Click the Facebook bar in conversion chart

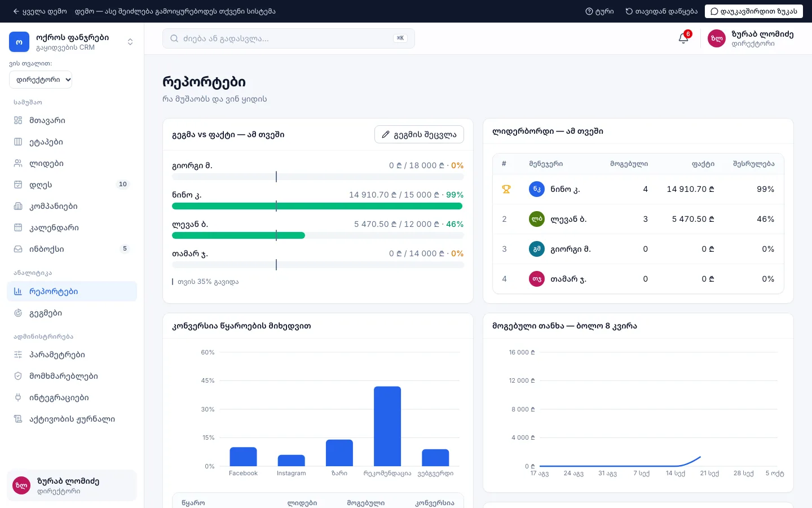tap(243, 457)
